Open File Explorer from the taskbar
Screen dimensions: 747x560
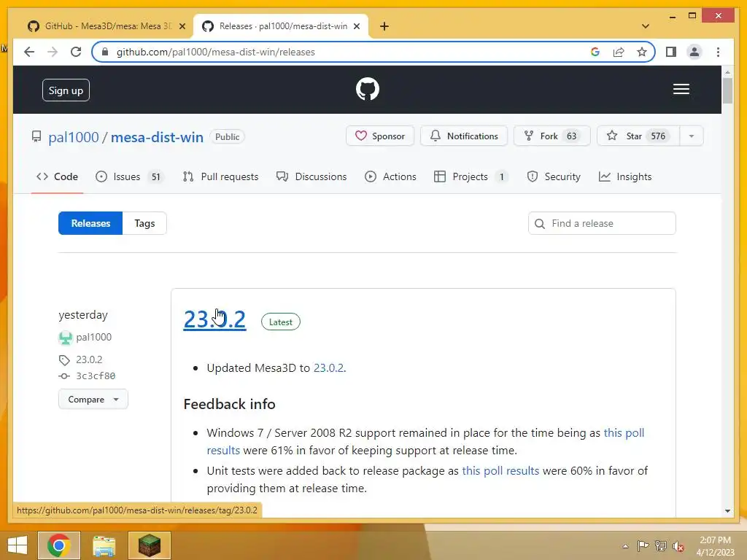click(x=104, y=545)
